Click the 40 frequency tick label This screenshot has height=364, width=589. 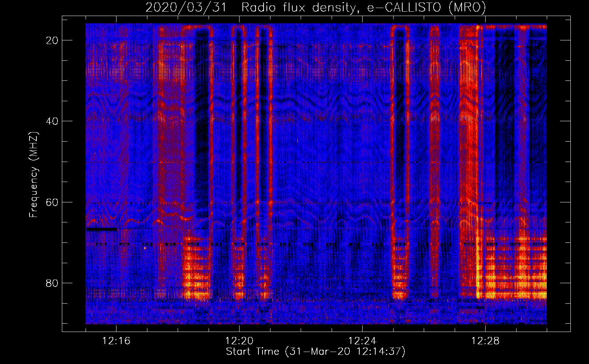click(x=52, y=121)
